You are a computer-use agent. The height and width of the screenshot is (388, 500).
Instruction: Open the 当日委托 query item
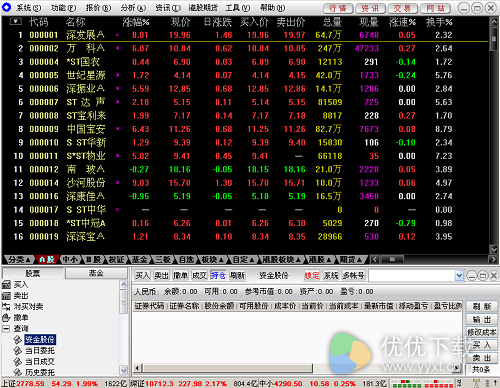[x=40, y=351]
